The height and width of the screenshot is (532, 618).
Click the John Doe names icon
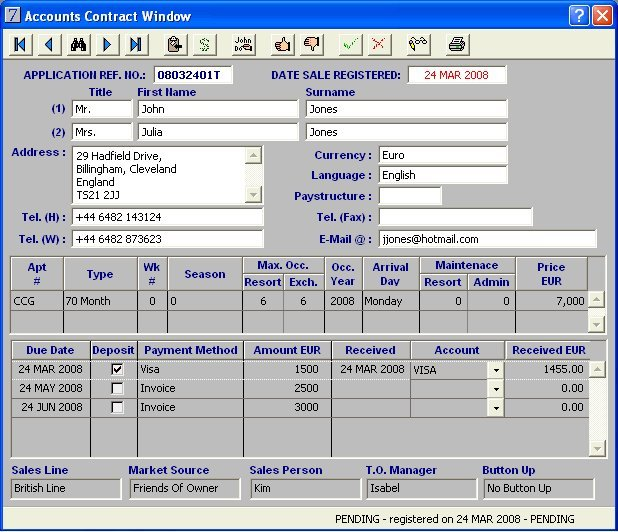(x=244, y=44)
